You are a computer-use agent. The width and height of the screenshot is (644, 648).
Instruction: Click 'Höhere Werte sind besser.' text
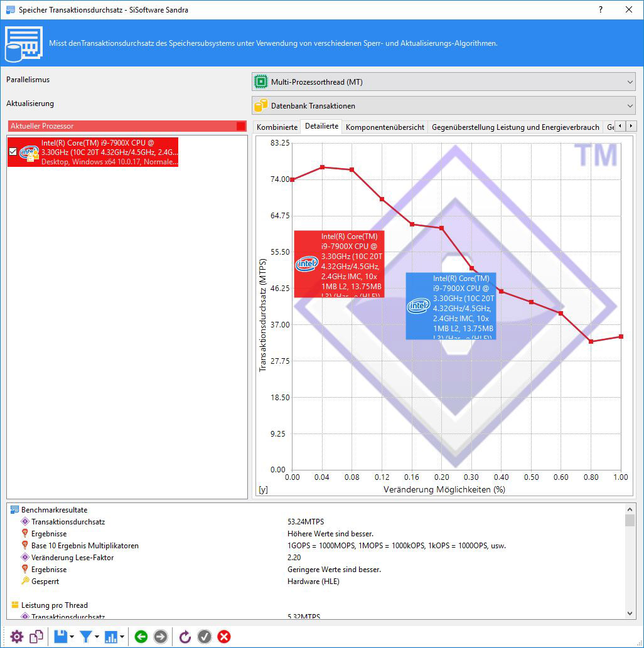[x=330, y=534]
